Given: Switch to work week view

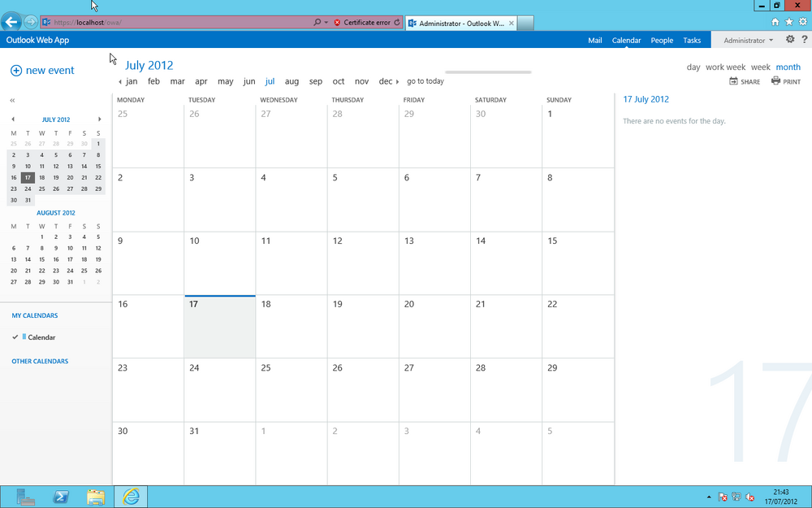Looking at the screenshot, I should (x=725, y=67).
